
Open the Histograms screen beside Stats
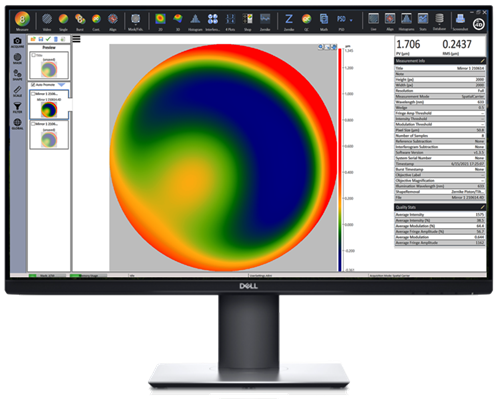pos(406,21)
